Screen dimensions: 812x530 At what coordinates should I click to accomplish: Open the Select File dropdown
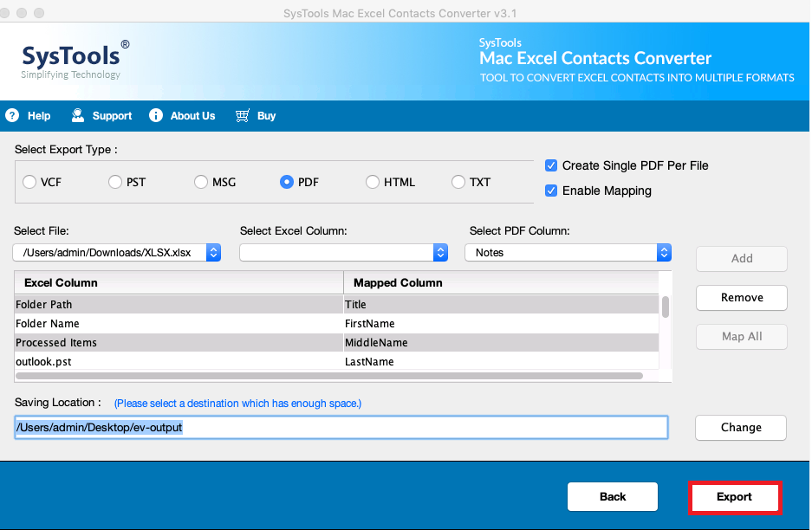[117, 253]
